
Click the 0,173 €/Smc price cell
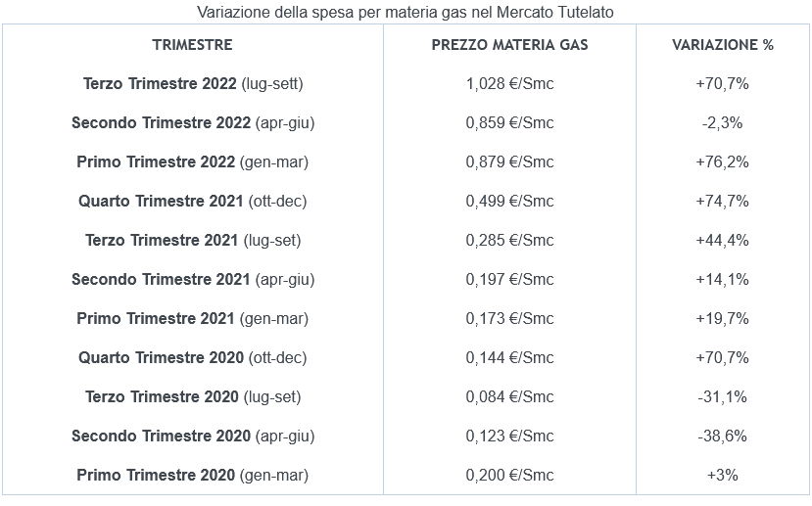[x=509, y=319]
